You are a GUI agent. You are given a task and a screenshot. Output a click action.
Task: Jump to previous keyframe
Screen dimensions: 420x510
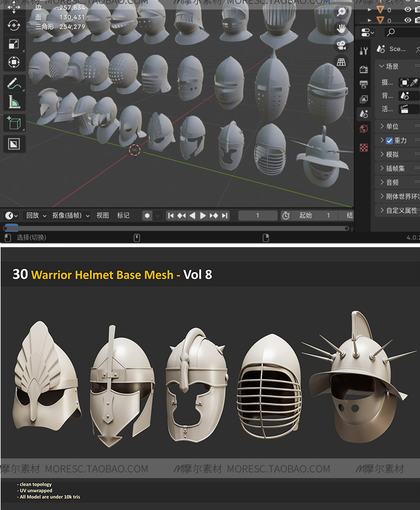pos(181,215)
